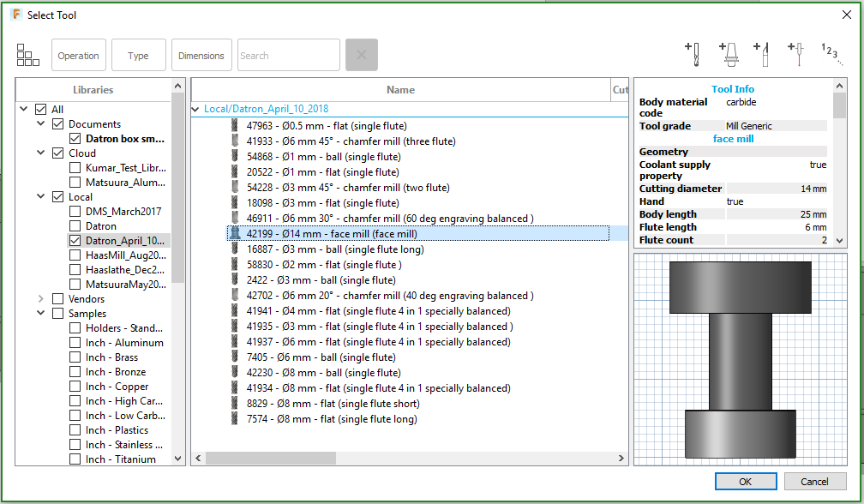This screenshot has width=864, height=504.
Task: Collapse the Local tree node
Action: coord(41,196)
